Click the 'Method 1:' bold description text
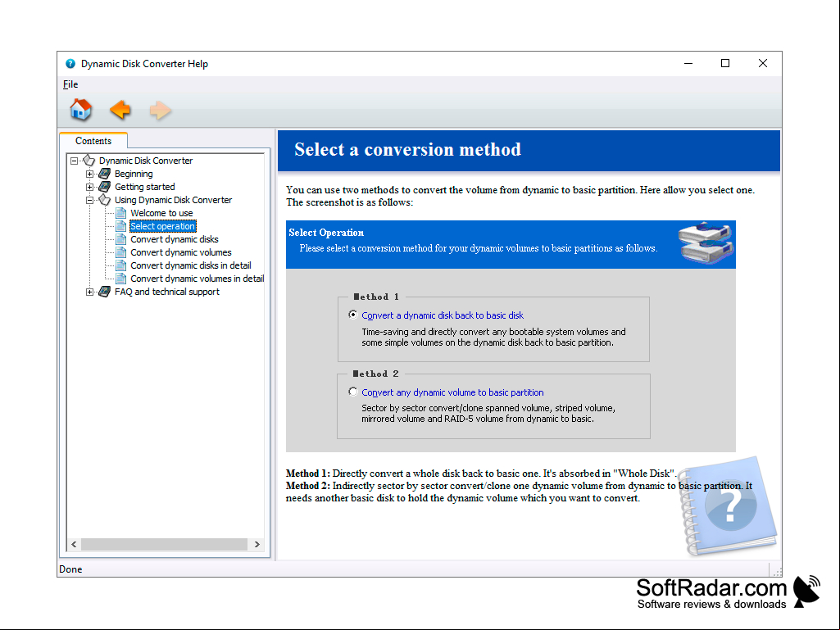This screenshot has width=840, height=630. 308,473
